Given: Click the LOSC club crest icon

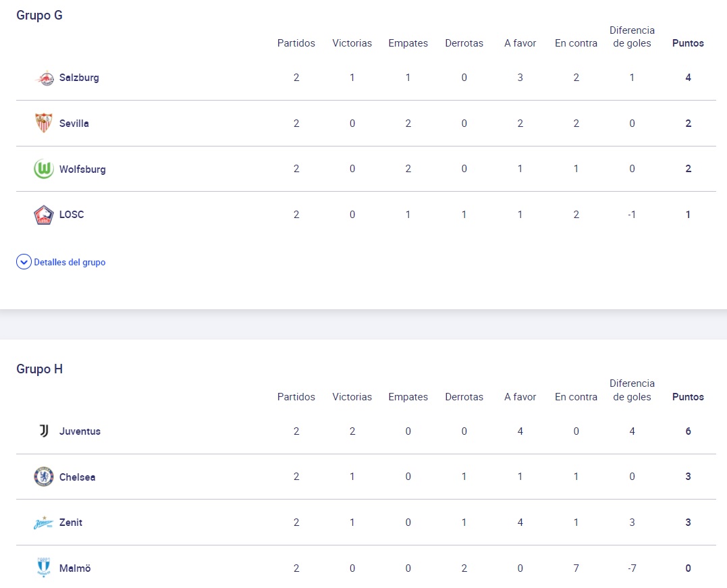Looking at the screenshot, I should pos(44,215).
